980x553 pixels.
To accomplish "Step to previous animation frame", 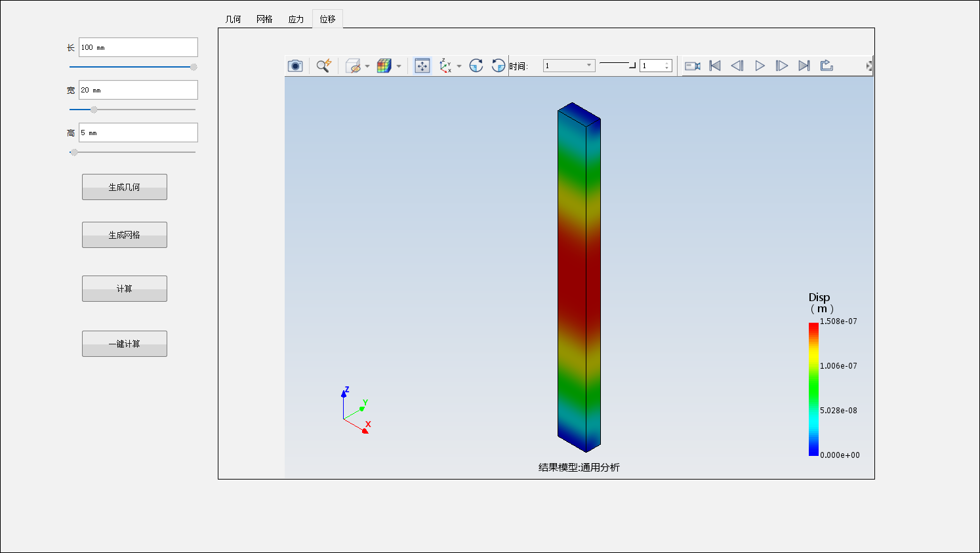I will point(737,66).
